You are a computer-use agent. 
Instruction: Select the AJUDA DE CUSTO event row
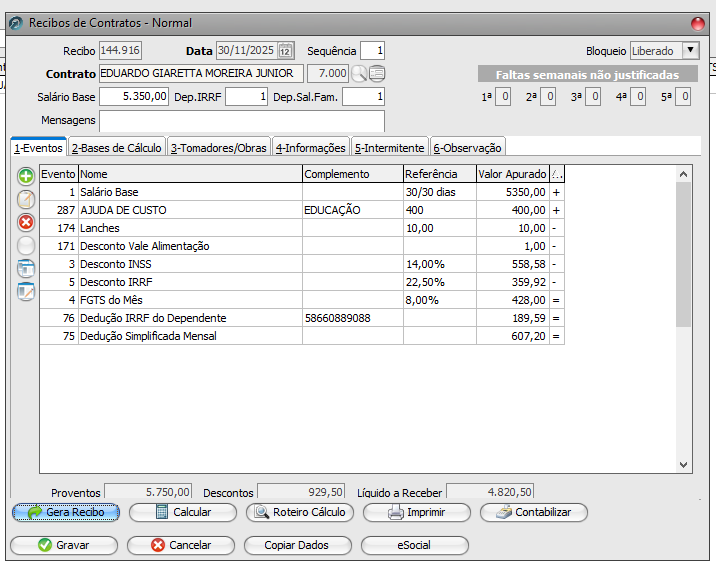tap(190, 210)
